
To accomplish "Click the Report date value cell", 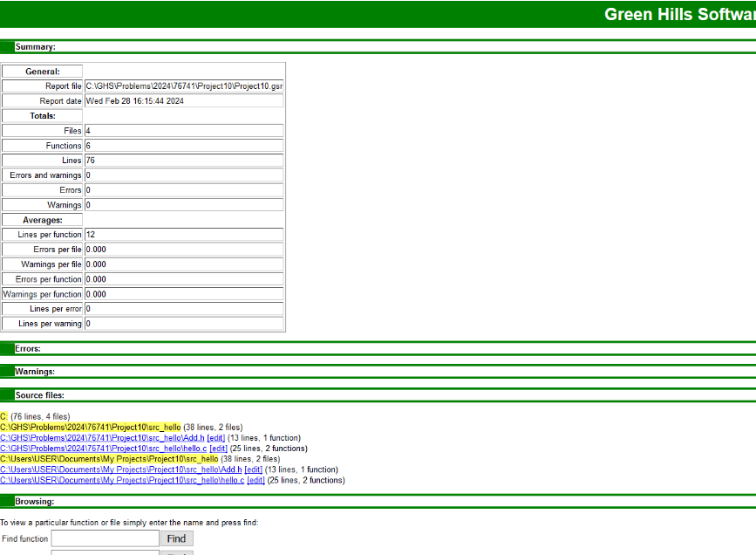I will pyautogui.click(x=183, y=101).
